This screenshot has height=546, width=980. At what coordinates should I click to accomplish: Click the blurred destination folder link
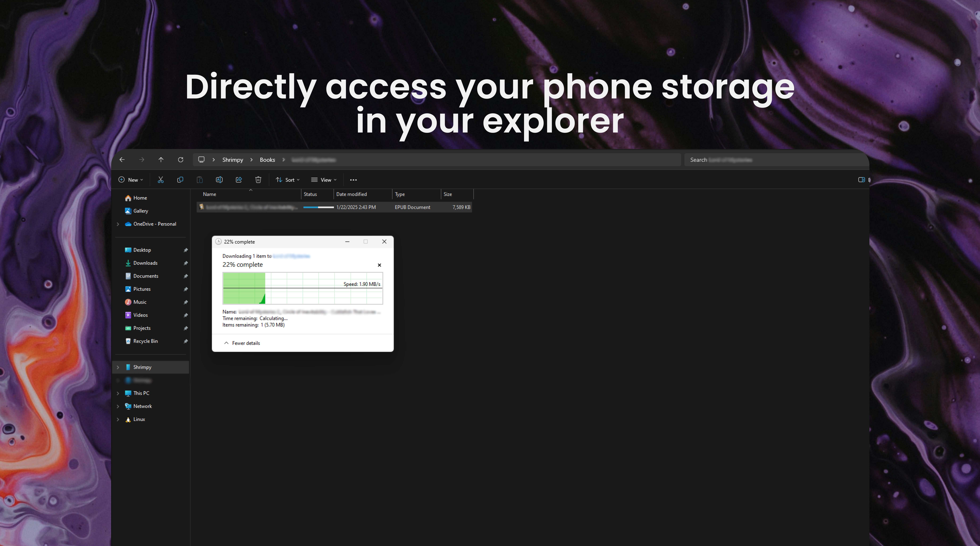291,256
